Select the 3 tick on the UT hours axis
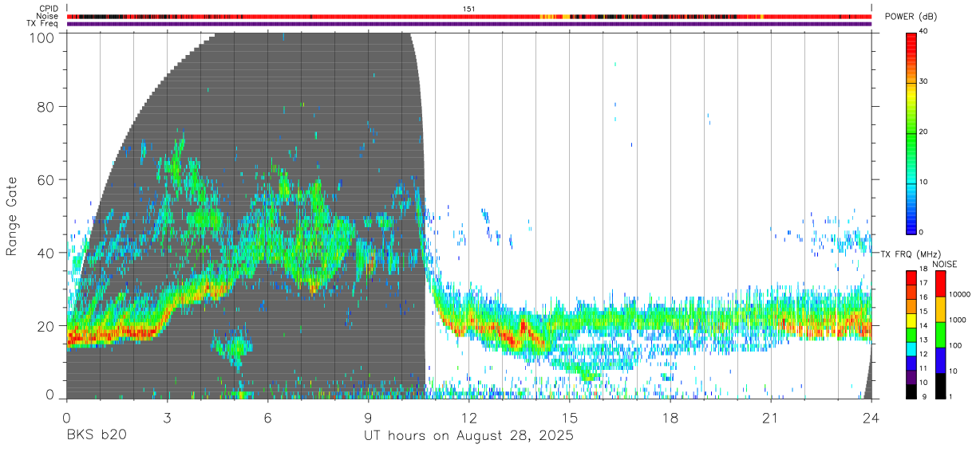This screenshot has height=452, width=980. (x=167, y=417)
